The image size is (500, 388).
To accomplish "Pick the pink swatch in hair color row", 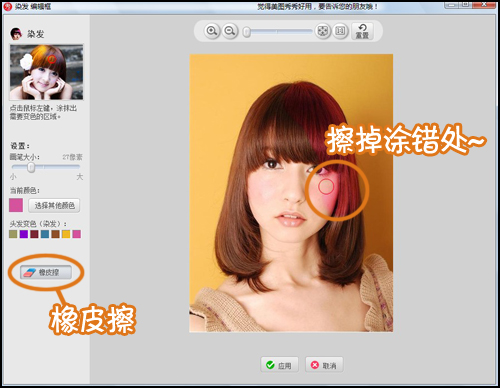I will point(77,234).
